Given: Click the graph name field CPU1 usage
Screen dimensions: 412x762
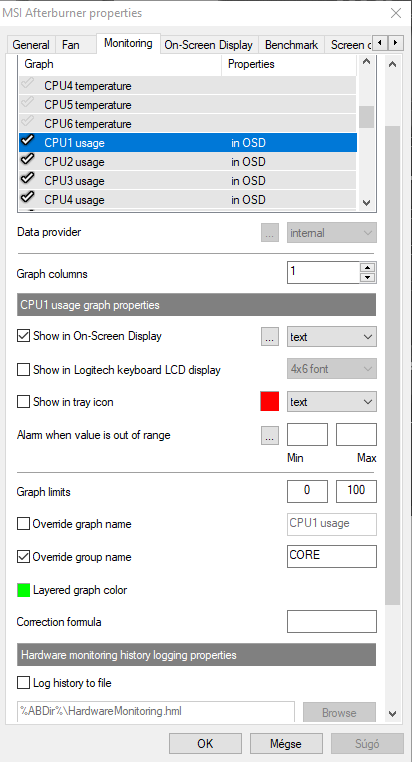Looking at the screenshot, I should click(x=332, y=524).
